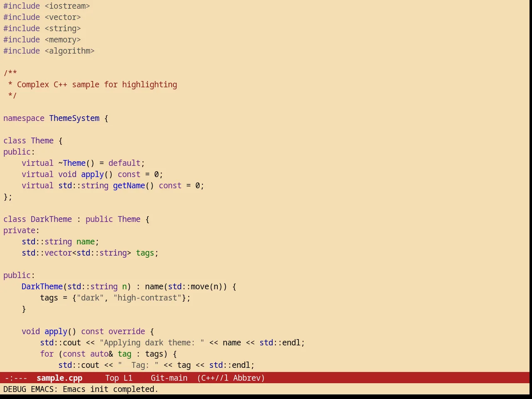Image resolution: width=532 pixels, height=399 pixels.
Task: Click the "private:" access specifier
Action: [21, 230]
